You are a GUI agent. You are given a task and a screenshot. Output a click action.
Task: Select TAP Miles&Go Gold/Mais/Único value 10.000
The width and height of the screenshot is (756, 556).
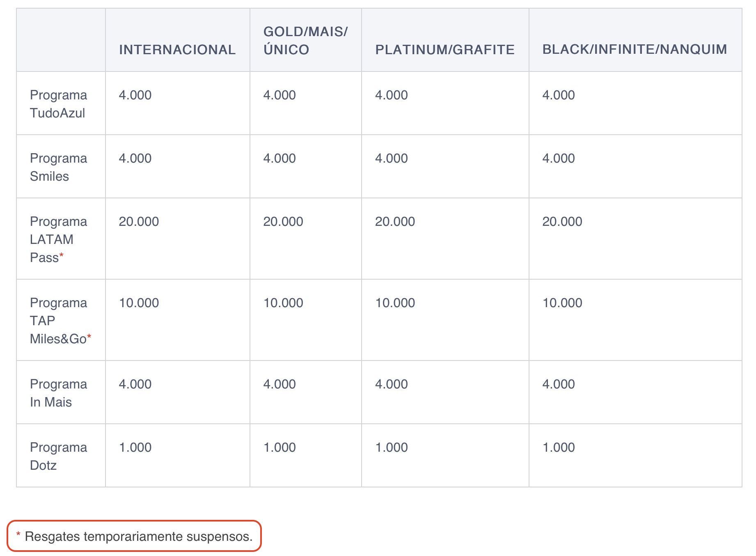[283, 303]
